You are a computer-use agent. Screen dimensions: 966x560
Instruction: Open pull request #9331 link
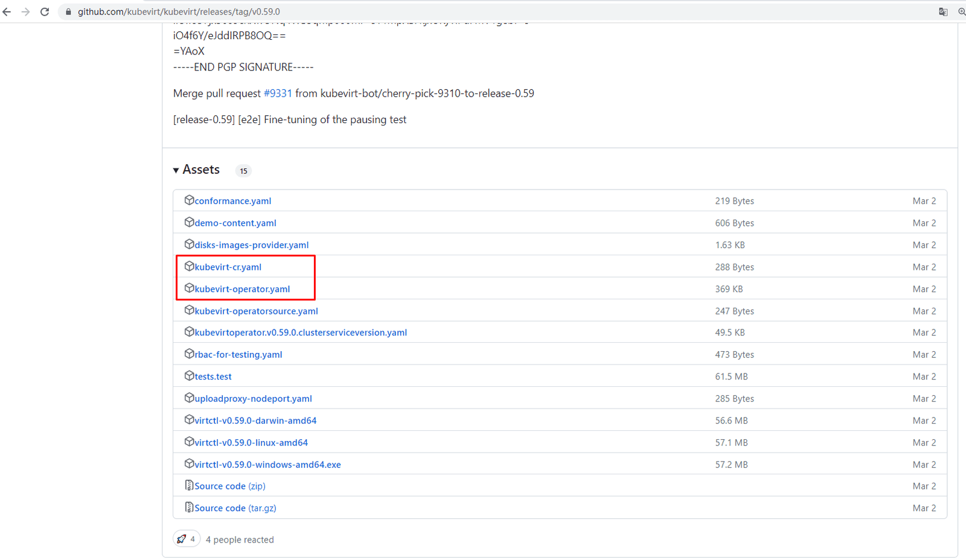[278, 94]
